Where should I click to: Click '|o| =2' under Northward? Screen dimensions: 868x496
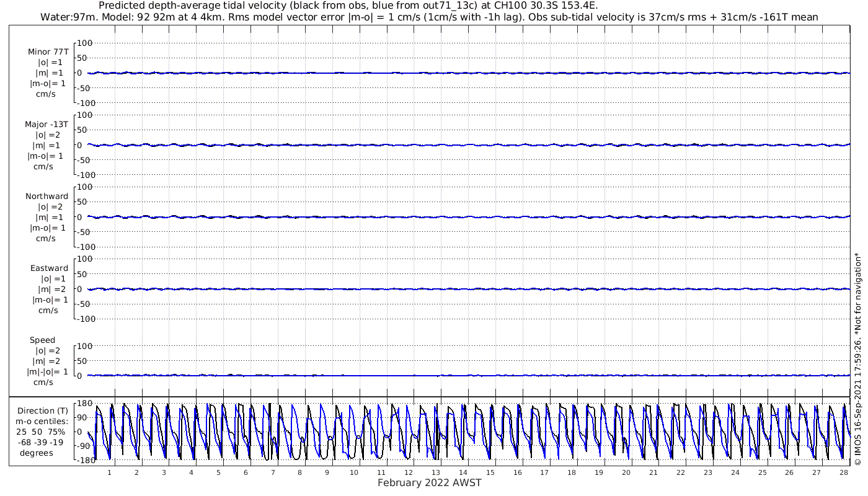coord(51,207)
